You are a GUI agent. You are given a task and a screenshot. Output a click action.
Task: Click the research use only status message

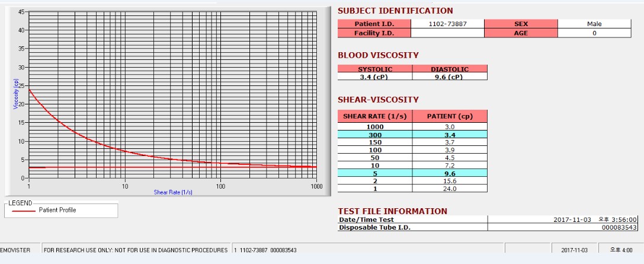point(136,250)
